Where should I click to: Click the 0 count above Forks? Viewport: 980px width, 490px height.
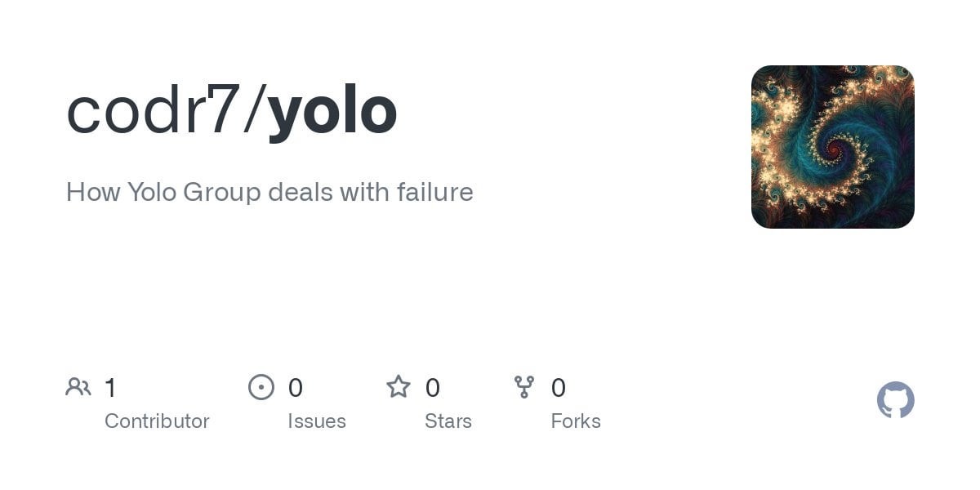tap(559, 387)
